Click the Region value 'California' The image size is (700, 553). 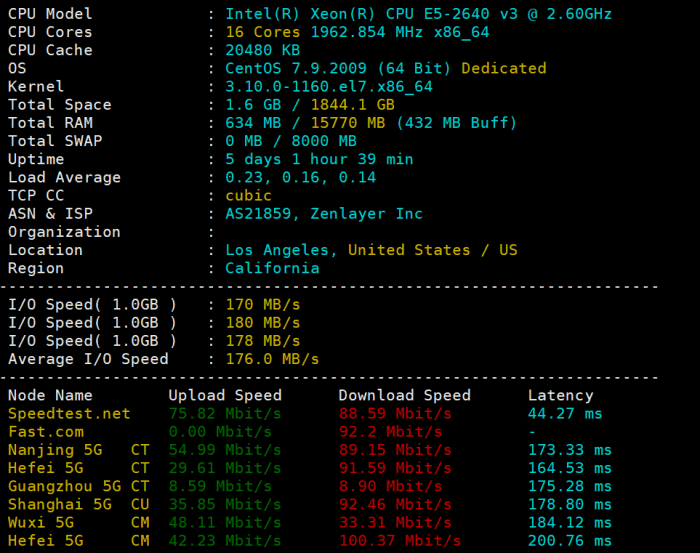pyautogui.click(x=272, y=268)
